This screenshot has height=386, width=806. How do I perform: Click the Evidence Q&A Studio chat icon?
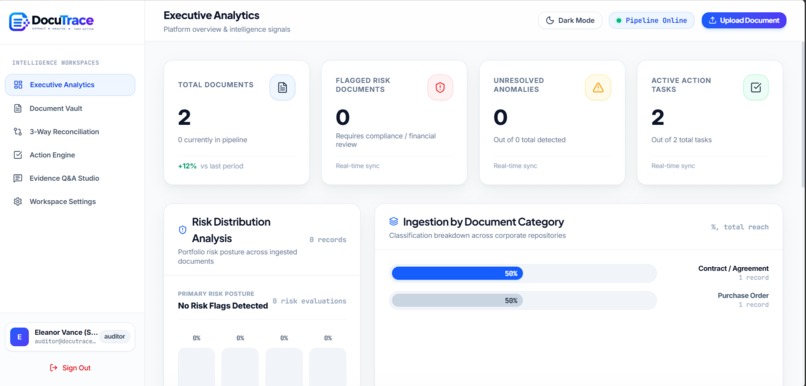point(18,178)
